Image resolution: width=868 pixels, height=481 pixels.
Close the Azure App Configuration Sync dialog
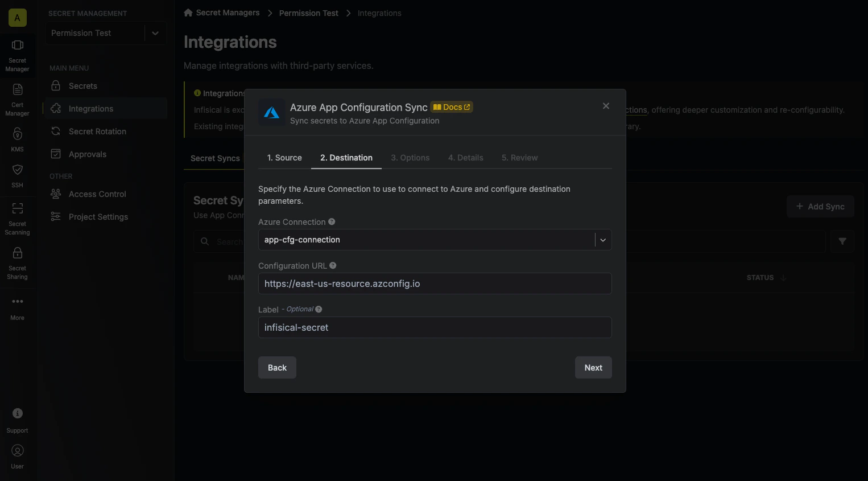pos(606,106)
